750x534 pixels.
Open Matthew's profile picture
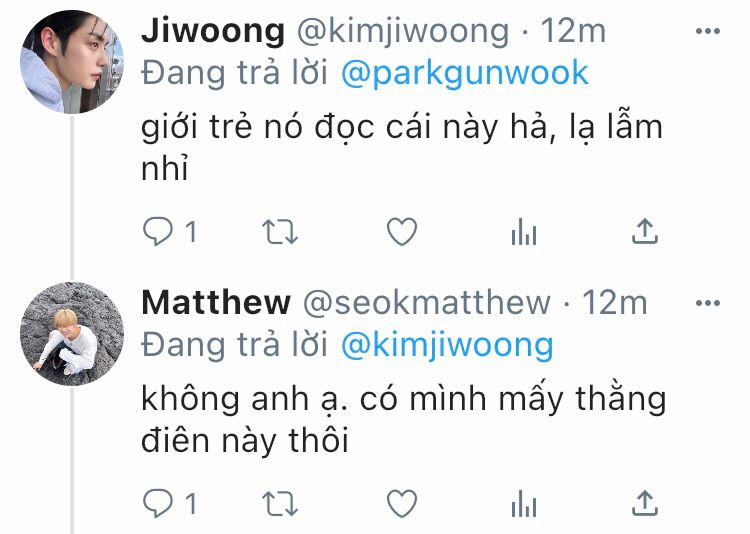tap(72, 334)
